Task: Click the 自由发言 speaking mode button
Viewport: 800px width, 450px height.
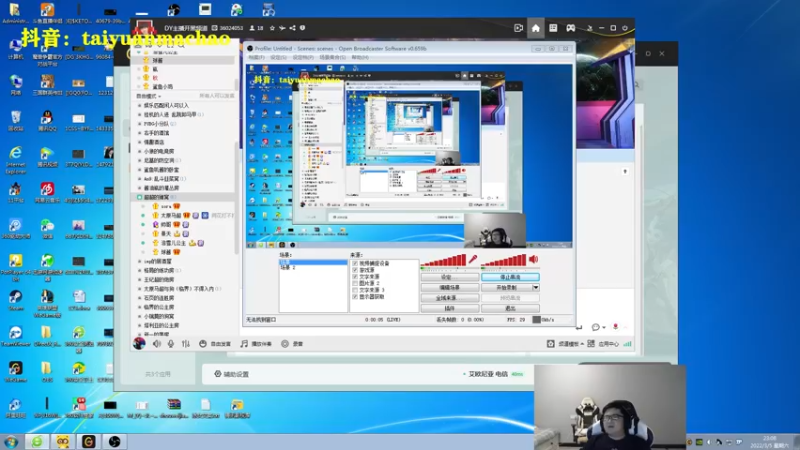Action: click(x=215, y=343)
